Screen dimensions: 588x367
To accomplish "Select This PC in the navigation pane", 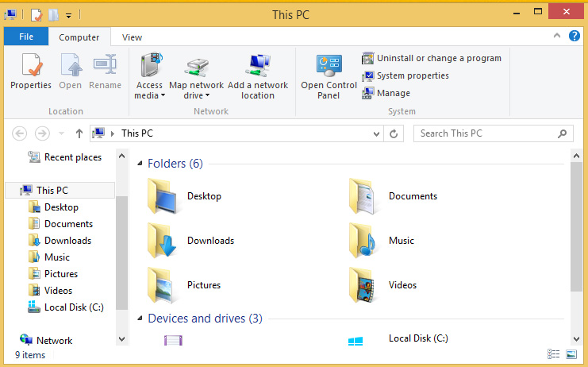I will tap(60, 191).
